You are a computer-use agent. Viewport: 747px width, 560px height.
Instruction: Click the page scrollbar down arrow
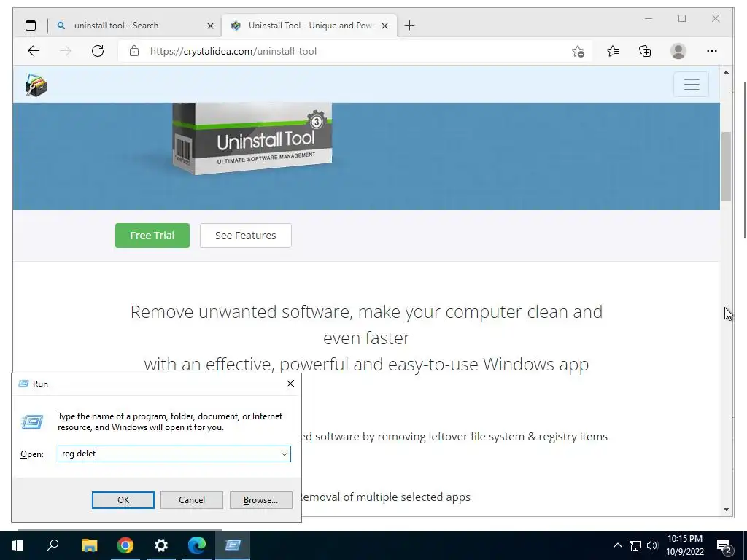pos(726,510)
